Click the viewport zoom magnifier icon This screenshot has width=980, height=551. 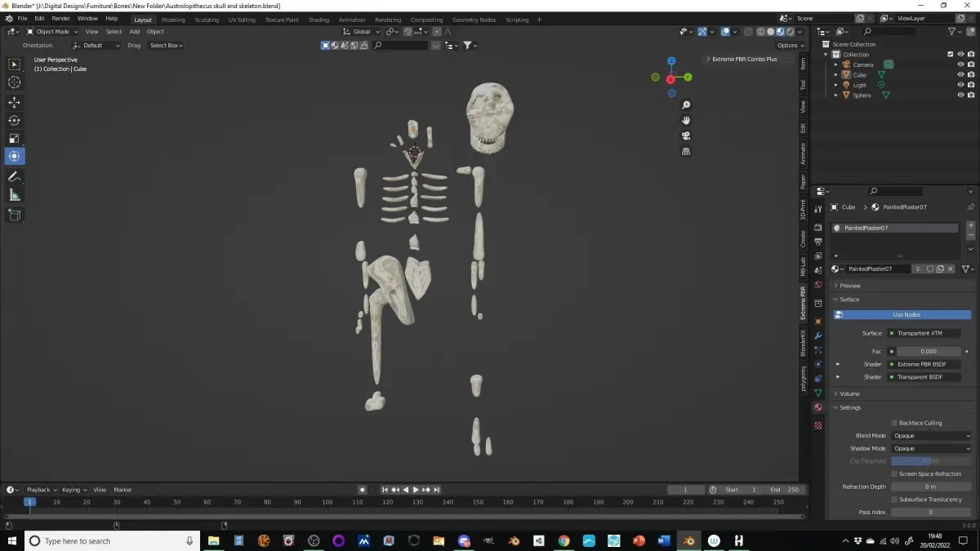pyautogui.click(x=686, y=105)
